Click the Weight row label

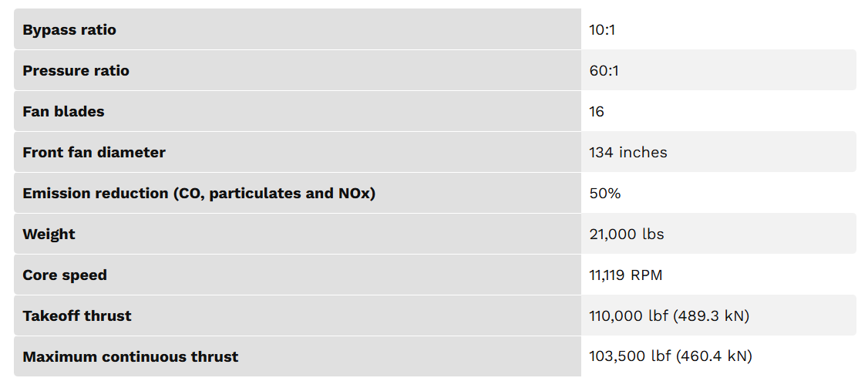49,234
